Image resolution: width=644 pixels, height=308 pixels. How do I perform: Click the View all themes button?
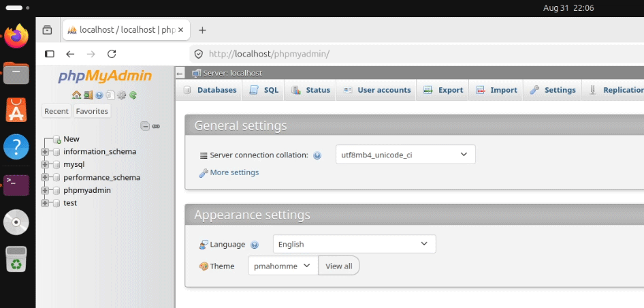[339, 266]
